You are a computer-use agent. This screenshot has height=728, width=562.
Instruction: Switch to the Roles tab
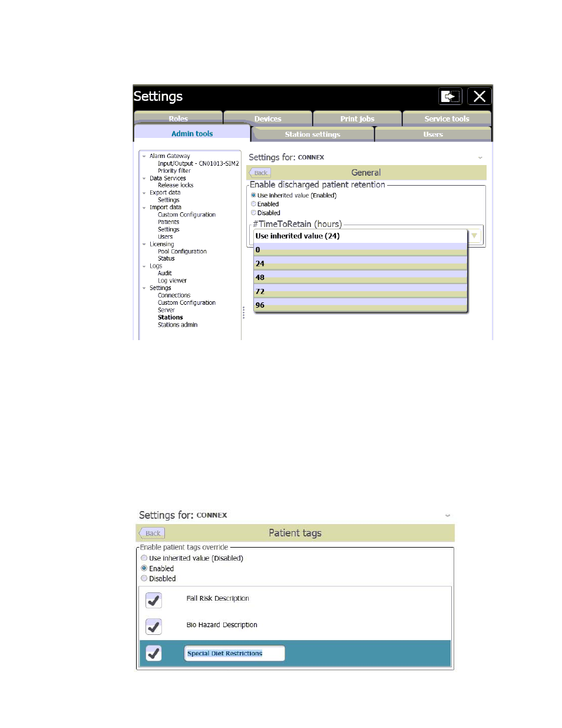[x=178, y=118]
